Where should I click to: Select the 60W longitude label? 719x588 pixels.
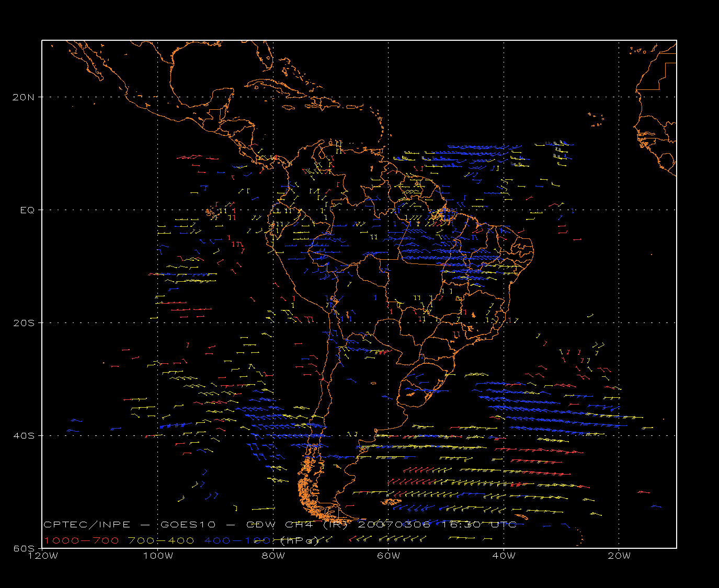[389, 556]
